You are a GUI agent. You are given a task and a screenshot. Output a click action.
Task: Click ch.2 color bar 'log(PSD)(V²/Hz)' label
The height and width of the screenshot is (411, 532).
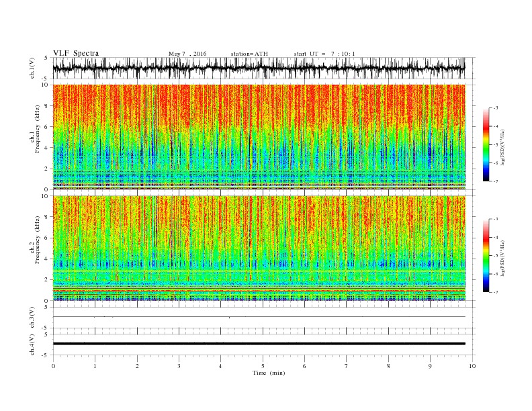(x=502, y=258)
